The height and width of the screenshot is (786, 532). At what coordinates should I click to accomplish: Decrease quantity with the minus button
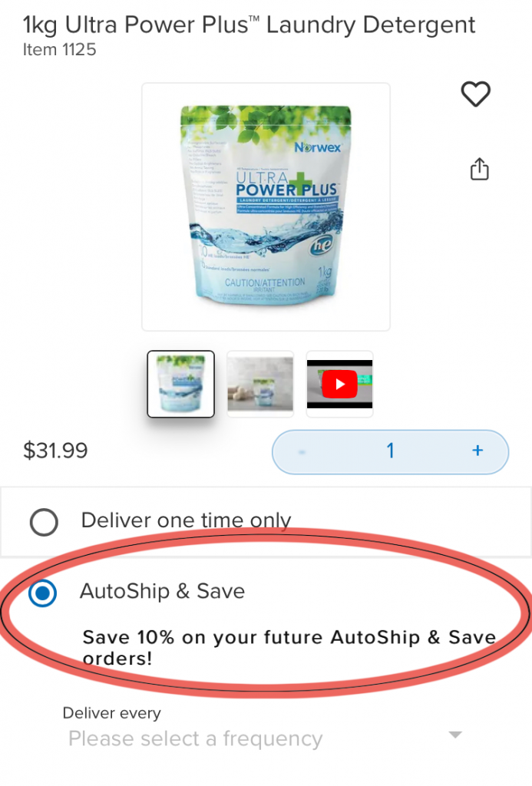coord(302,451)
